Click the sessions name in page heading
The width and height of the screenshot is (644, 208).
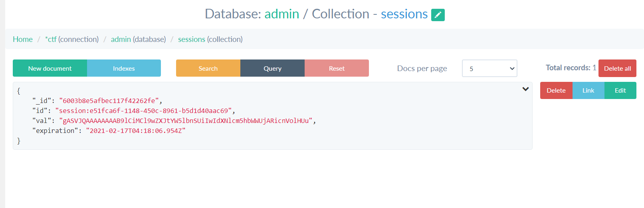[x=404, y=14]
